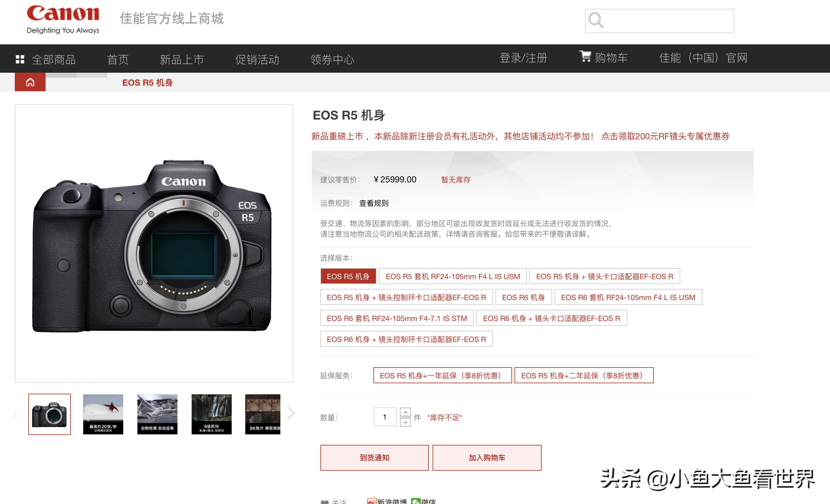The height and width of the screenshot is (504, 830).
Task: Click quantity decrement arrow
Action: click(x=406, y=422)
